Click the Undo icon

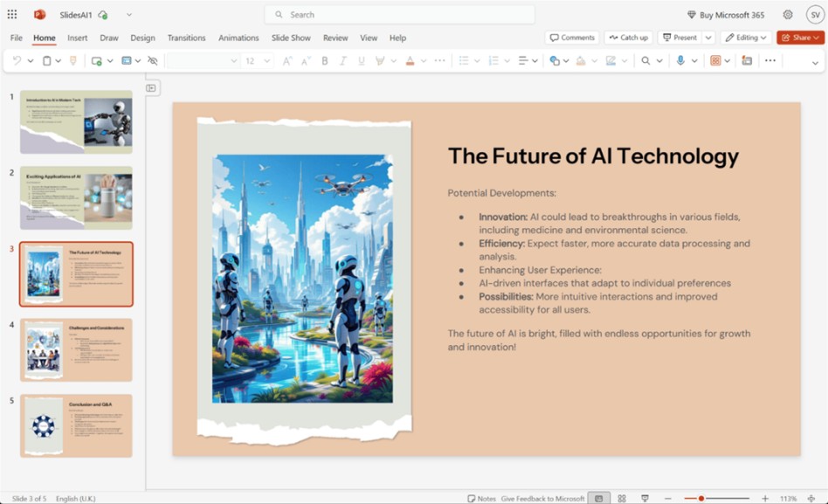tap(17, 61)
